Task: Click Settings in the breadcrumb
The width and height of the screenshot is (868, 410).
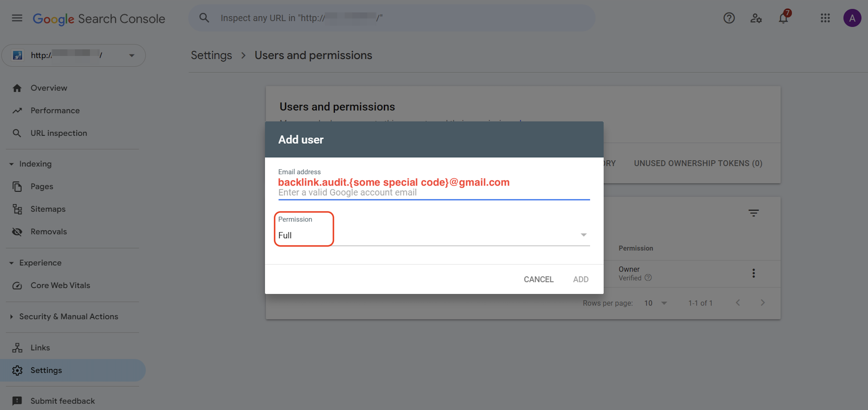Action: [x=211, y=55]
